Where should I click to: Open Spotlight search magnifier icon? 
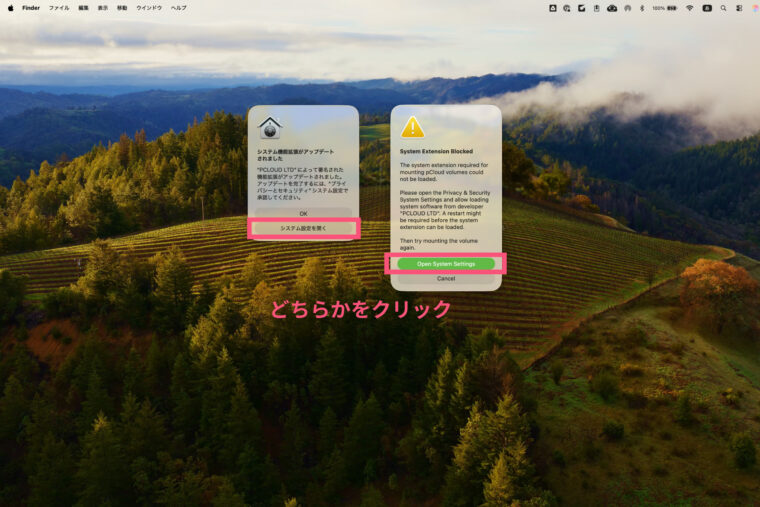[x=723, y=8]
